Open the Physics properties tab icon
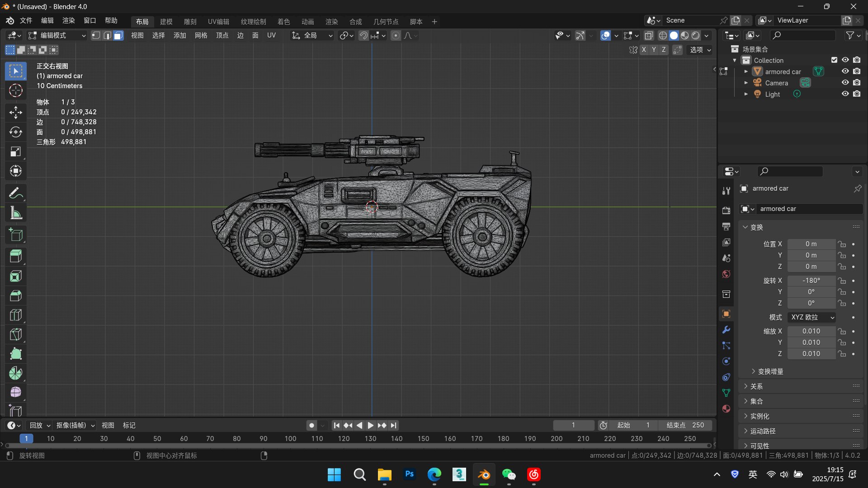 click(726, 361)
